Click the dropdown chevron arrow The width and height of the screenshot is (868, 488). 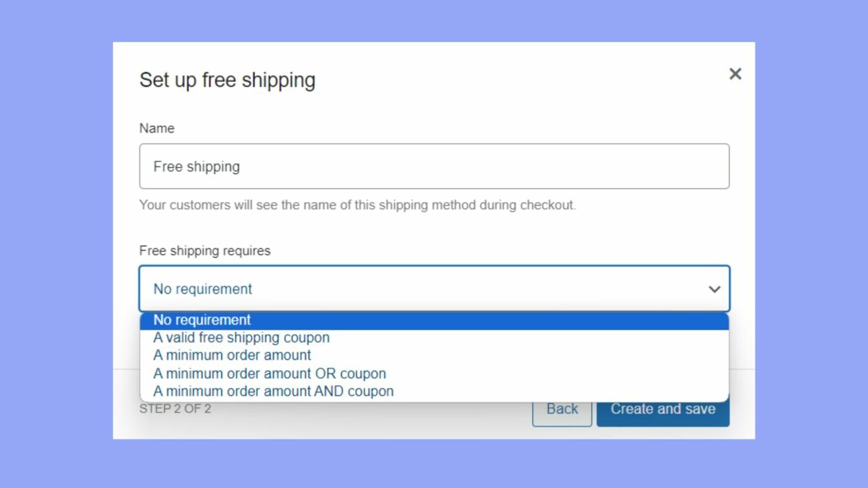pos(714,289)
